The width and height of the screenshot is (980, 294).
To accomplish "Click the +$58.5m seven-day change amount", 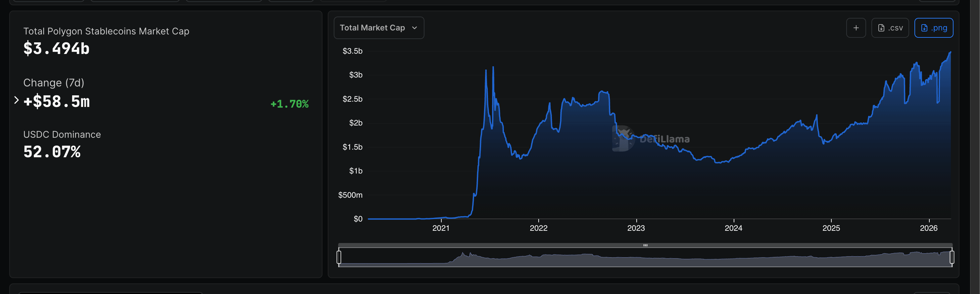I will pos(57,102).
